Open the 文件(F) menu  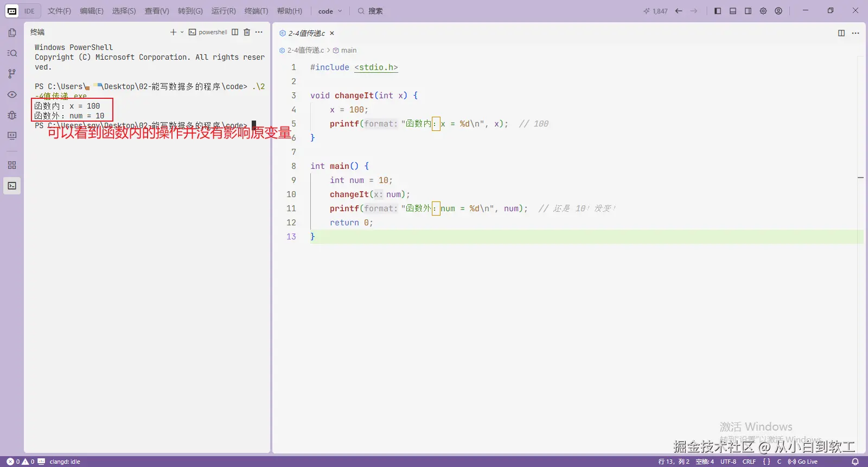(x=59, y=11)
